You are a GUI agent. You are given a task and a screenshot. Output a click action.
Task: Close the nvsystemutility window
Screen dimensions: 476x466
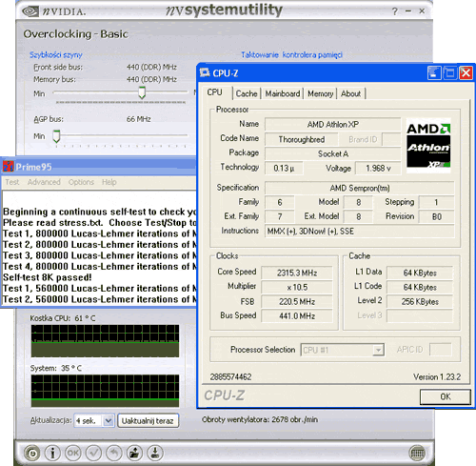(x=422, y=11)
